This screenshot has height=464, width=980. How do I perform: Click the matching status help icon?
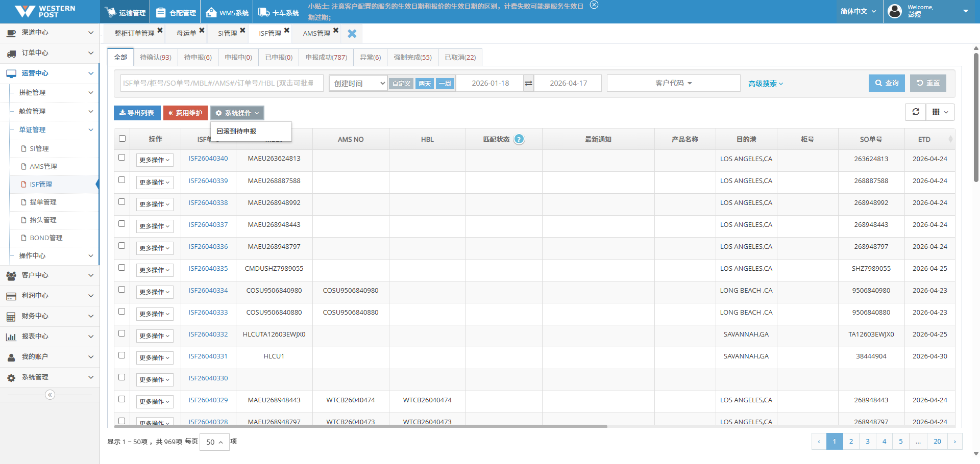tap(519, 139)
